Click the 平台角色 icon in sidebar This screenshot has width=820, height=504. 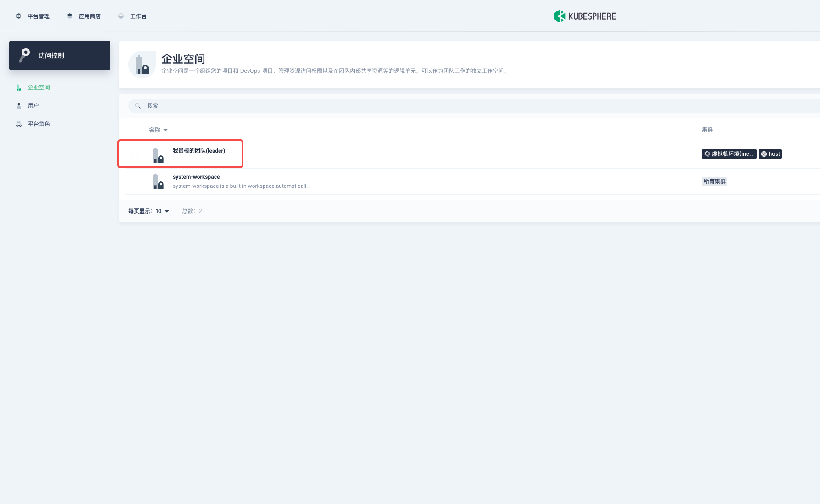pyautogui.click(x=19, y=124)
